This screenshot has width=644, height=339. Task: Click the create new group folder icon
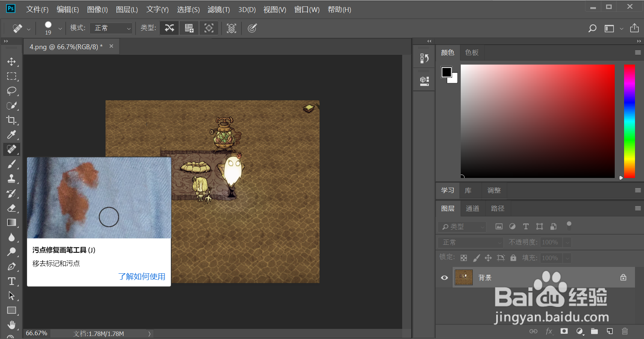click(594, 331)
